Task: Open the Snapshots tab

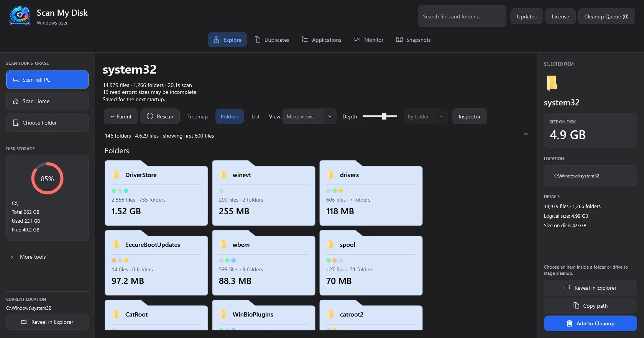Action: click(413, 39)
